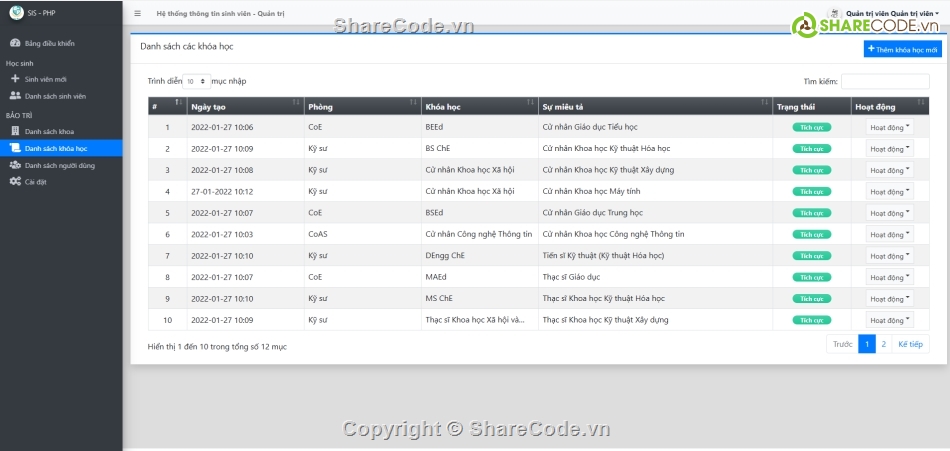Viewport: 950px width, 451px height.
Task: Go to page 2 of the table
Action: point(883,344)
